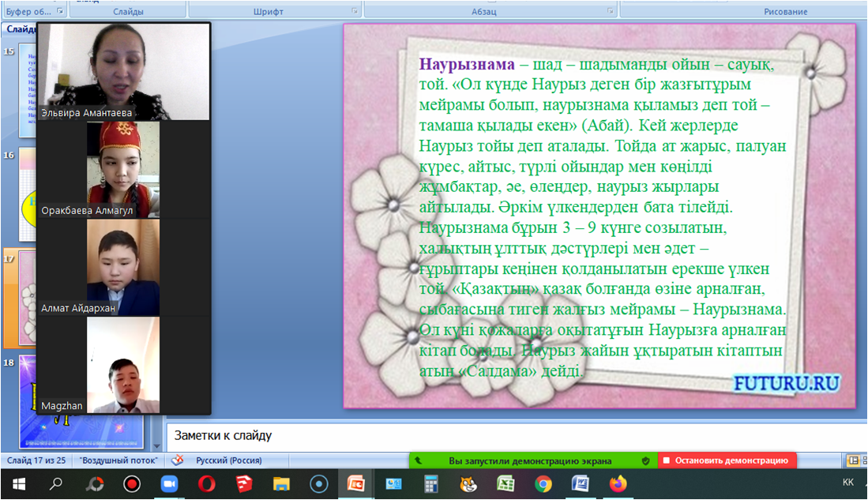Open Excel from the taskbar

coord(505,483)
